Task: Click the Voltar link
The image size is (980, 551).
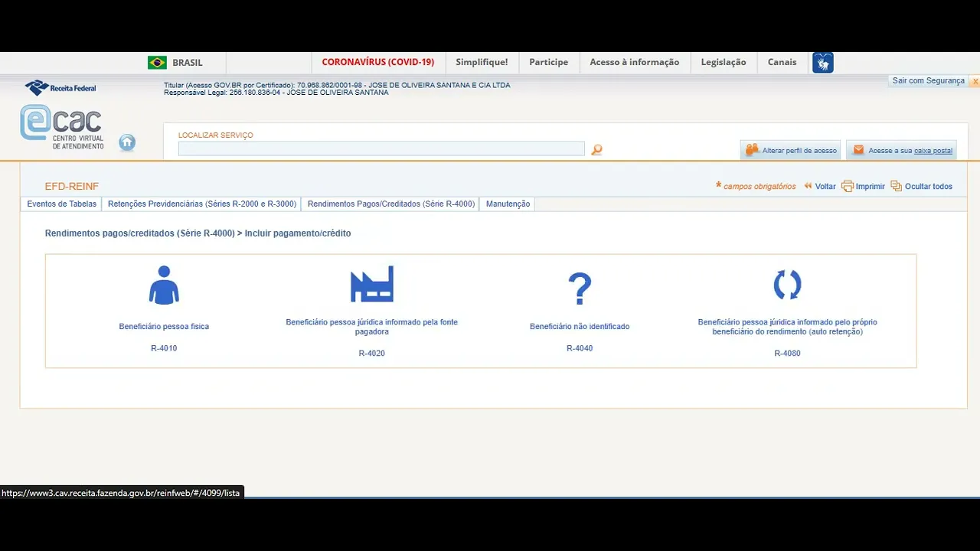Action: tap(825, 186)
